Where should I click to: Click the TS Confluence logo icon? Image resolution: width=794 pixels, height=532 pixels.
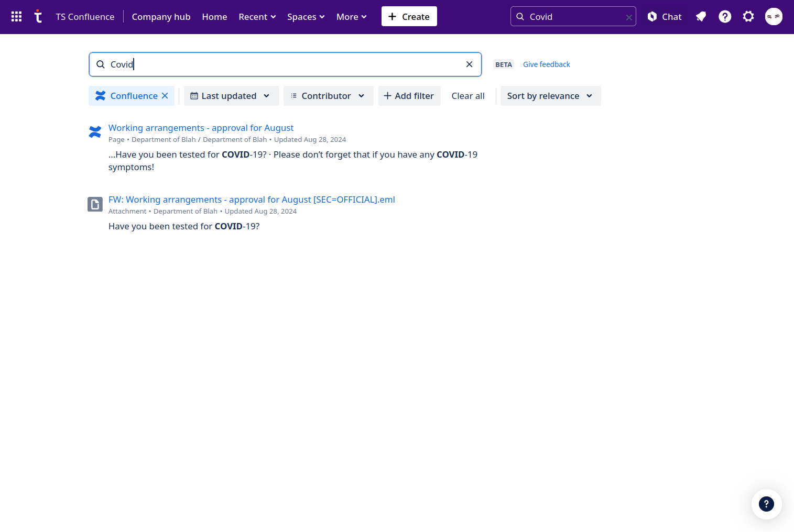coord(38,17)
